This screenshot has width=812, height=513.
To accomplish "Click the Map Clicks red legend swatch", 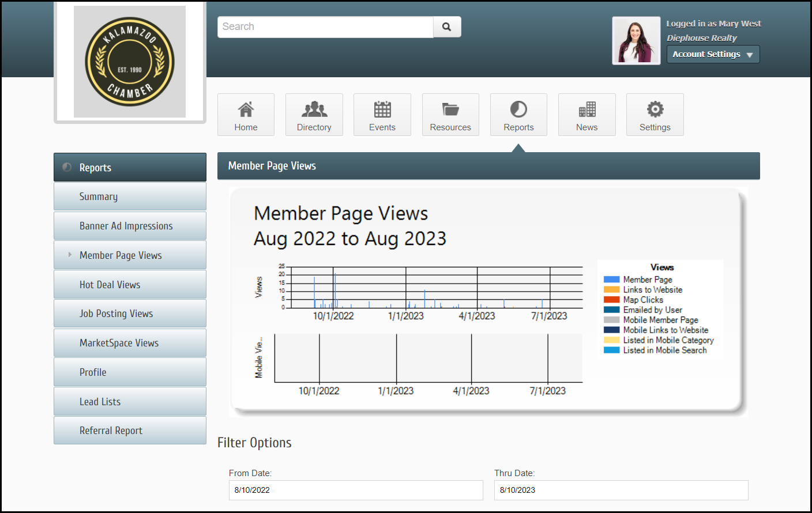I will (611, 300).
